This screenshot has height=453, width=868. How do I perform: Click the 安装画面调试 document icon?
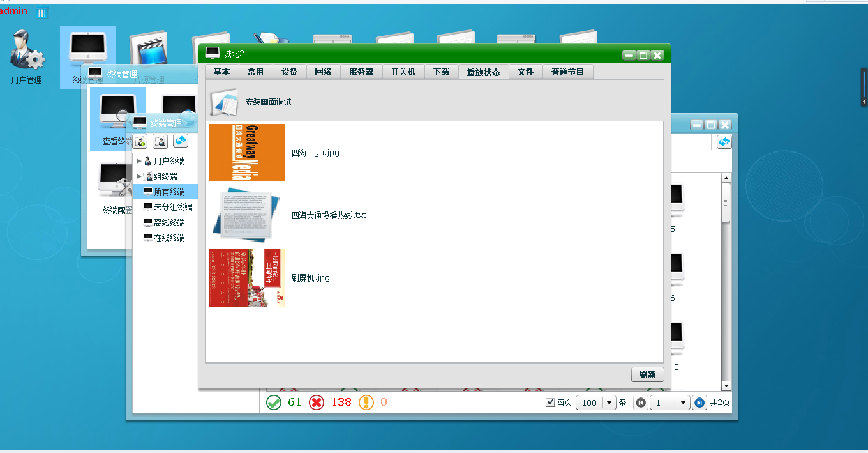(224, 102)
